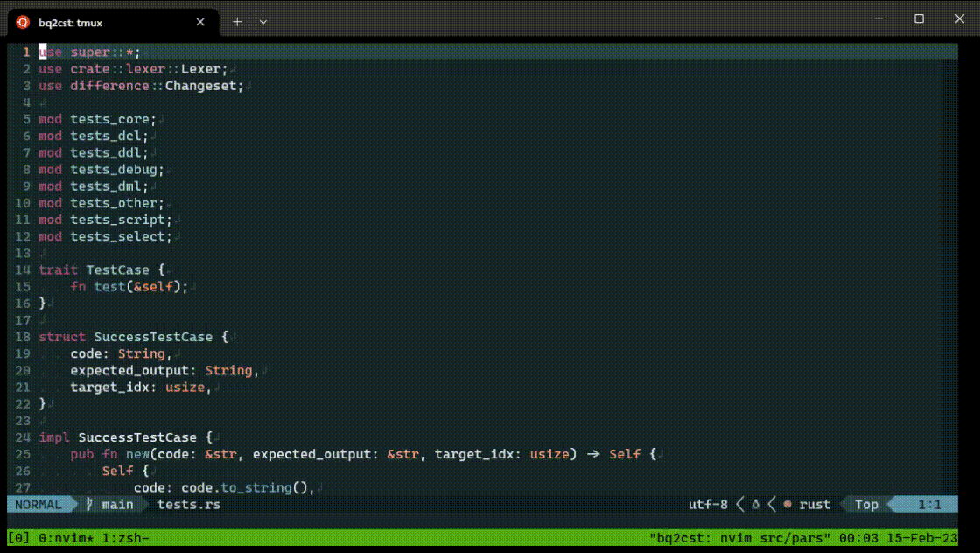Click the '-> Self' return type
This screenshot has width=980, height=553.
[x=613, y=454]
